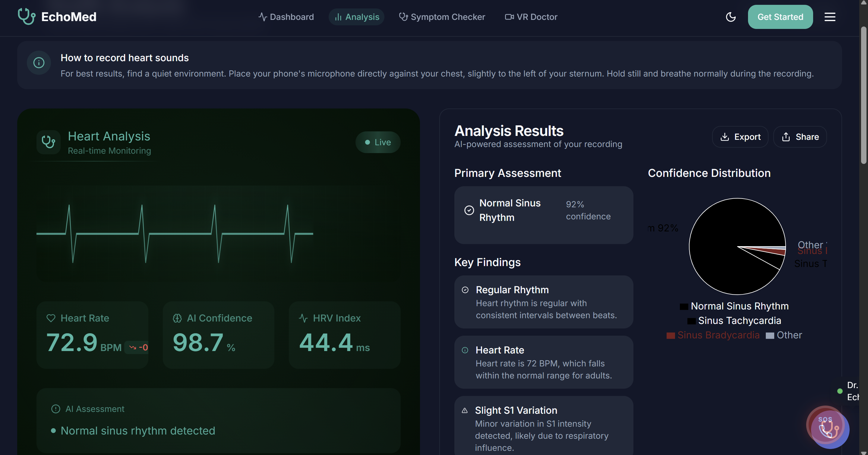
Task: Open the Dashboard tab
Action: click(x=286, y=17)
